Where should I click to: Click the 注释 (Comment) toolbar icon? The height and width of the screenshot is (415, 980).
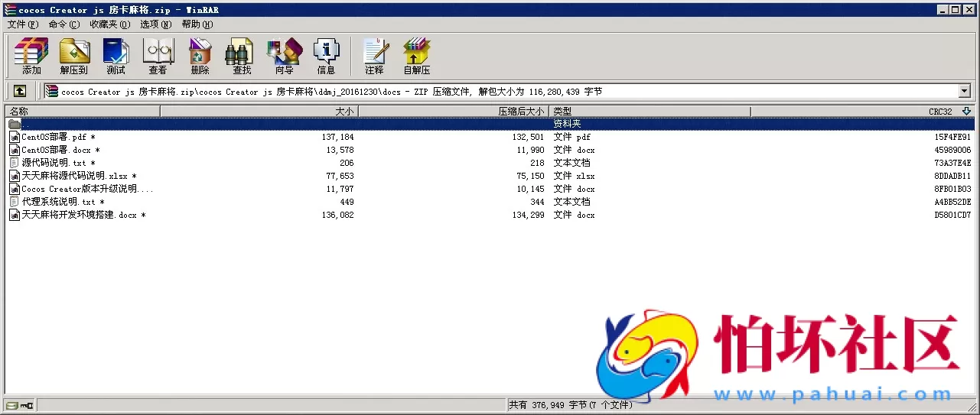tap(375, 51)
